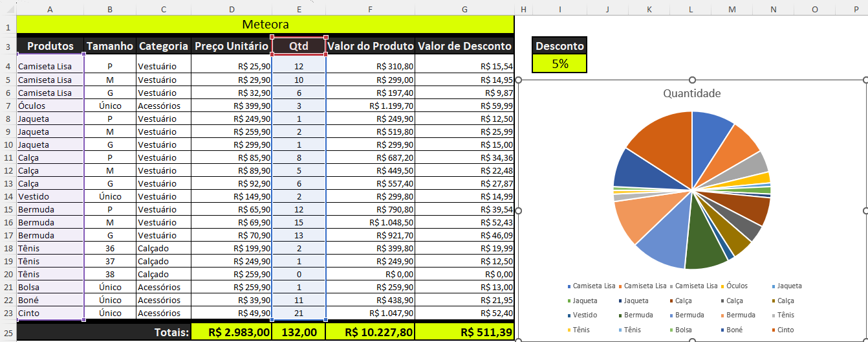Select column A header

pos(50,8)
